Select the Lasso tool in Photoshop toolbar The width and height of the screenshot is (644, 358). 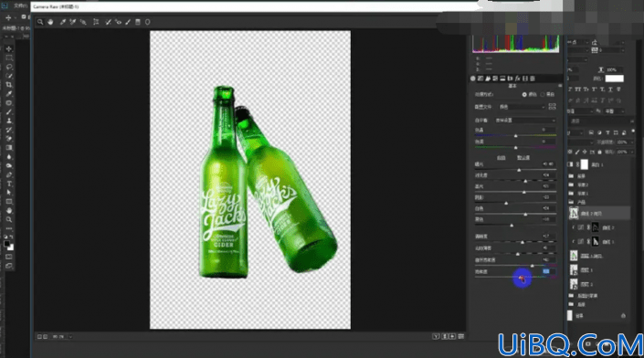[8, 67]
